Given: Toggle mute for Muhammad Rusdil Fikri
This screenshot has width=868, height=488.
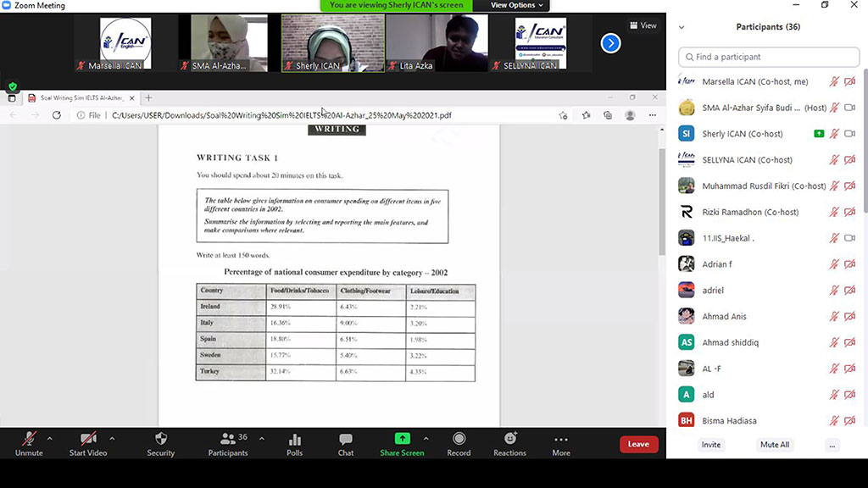Looking at the screenshot, I should click(834, 186).
